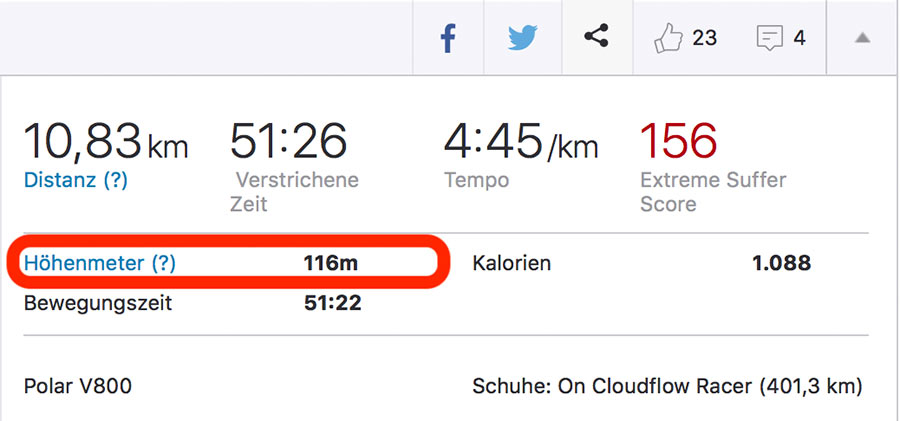The height and width of the screenshot is (421, 900).
Task: Select the Extreme Suffer Score label
Action: click(712, 192)
